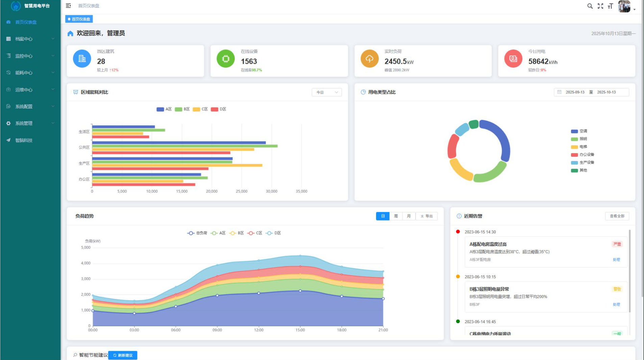Viewport: 644px width, 360px height.
Task: Select 智脑科技 in the sidebar
Action: (x=30, y=140)
